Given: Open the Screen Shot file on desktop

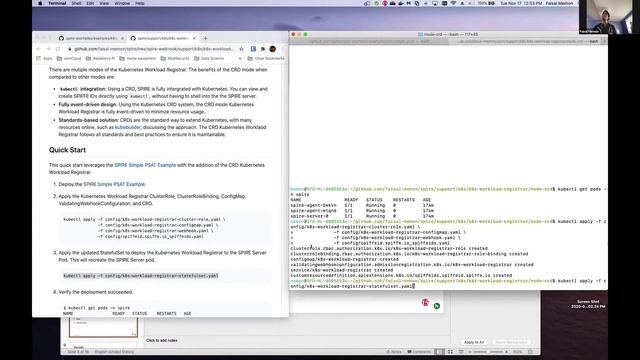Looking at the screenshot, I should pyautogui.click(x=588, y=304).
